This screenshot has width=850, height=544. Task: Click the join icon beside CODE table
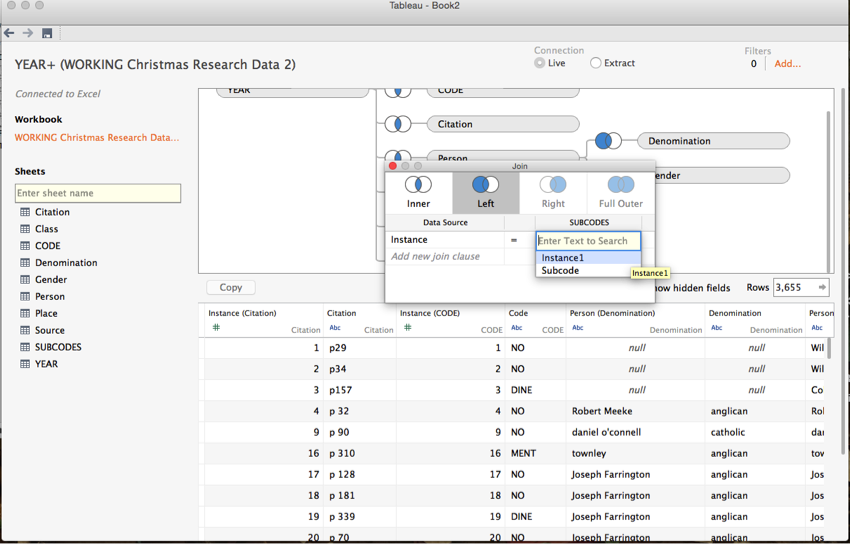(398, 93)
